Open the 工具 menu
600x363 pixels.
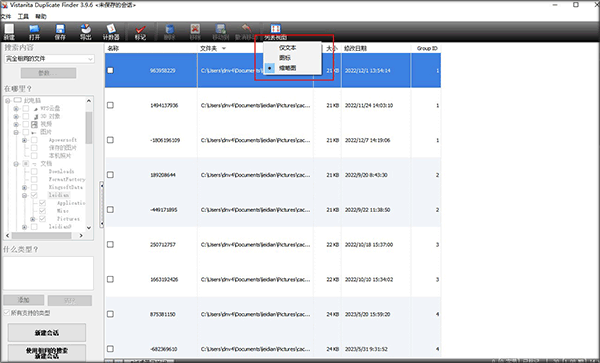tap(23, 16)
